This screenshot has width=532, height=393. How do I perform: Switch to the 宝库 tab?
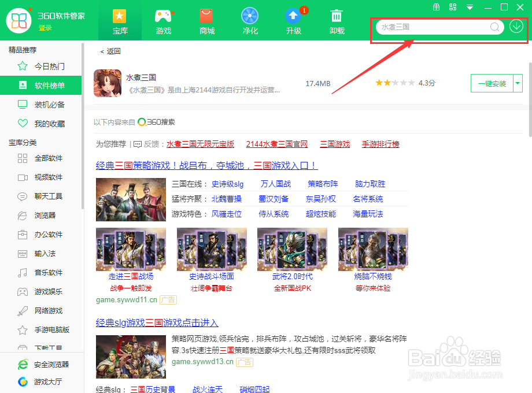click(x=120, y=20)
